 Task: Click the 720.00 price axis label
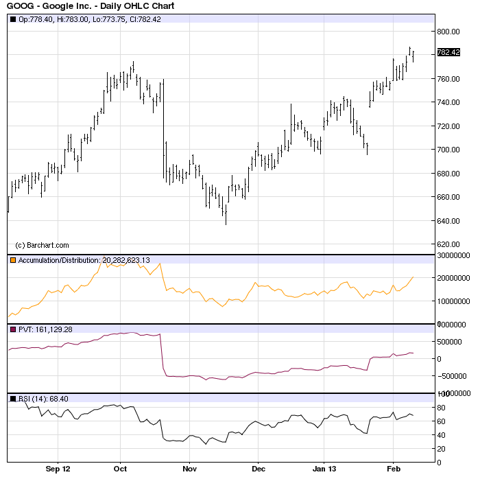click(448, 126)
